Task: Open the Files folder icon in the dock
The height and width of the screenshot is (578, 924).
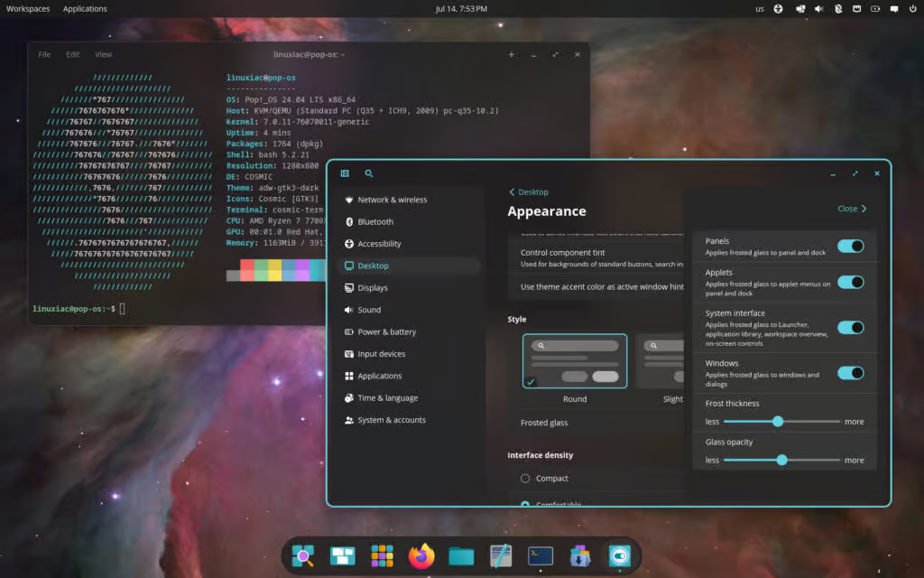Action: click(461, 555)
